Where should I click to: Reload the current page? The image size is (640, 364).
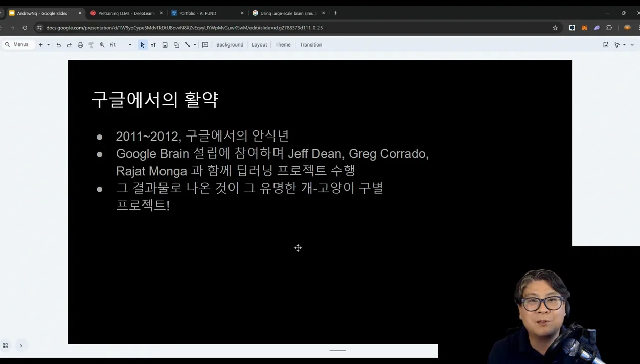[25, 28]
